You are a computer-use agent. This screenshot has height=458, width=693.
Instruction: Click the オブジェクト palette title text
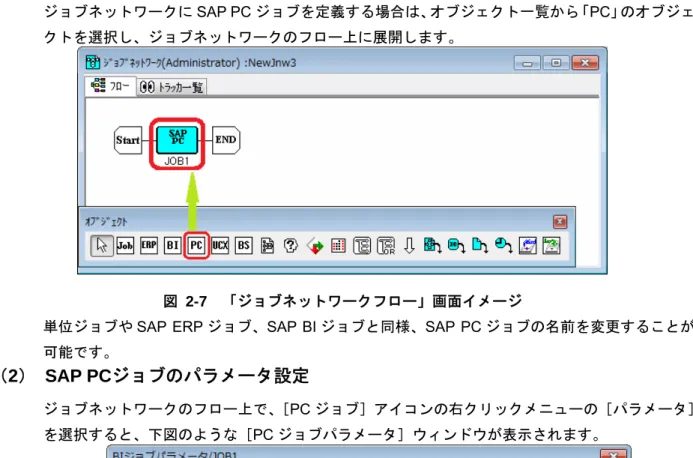pos(106,221)
